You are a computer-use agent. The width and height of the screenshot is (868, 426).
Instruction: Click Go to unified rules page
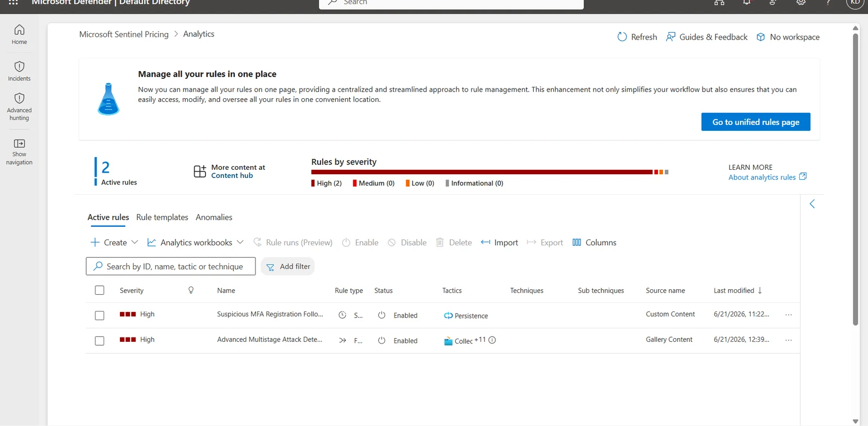[756, 122]
